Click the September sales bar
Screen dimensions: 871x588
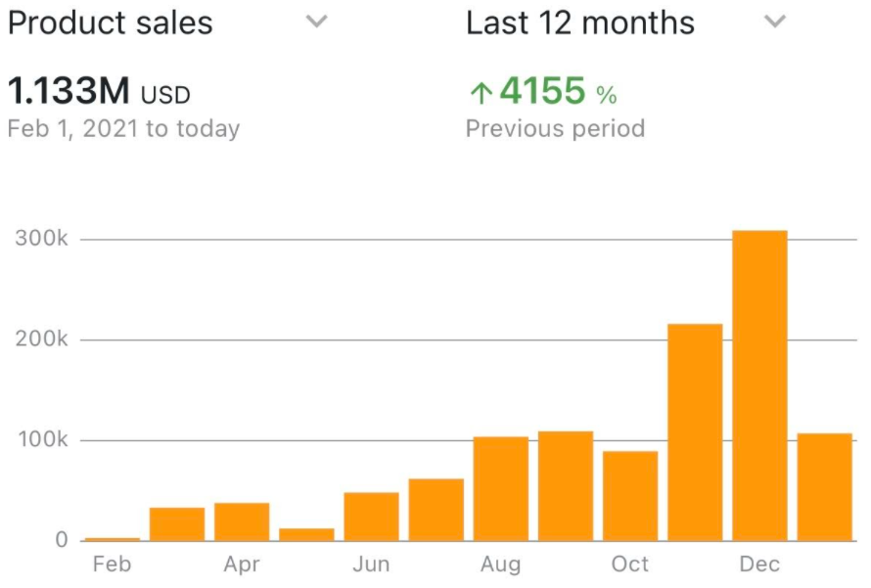point(566,485)
